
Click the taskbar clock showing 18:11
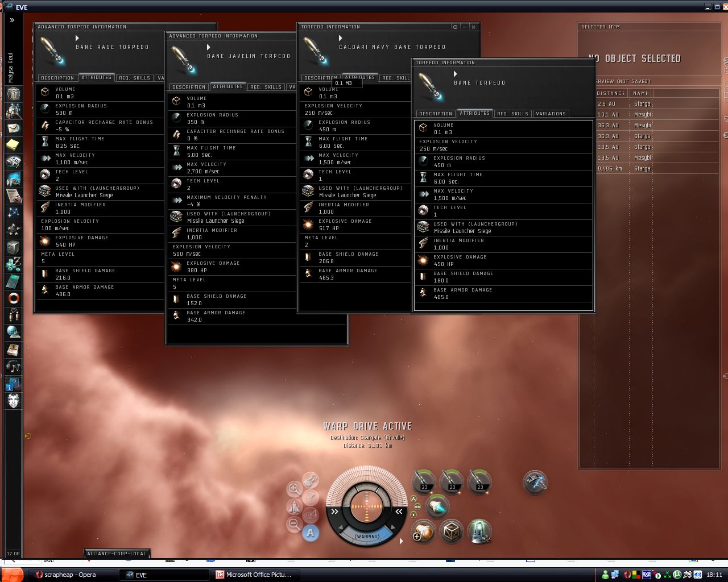point(714,575)
